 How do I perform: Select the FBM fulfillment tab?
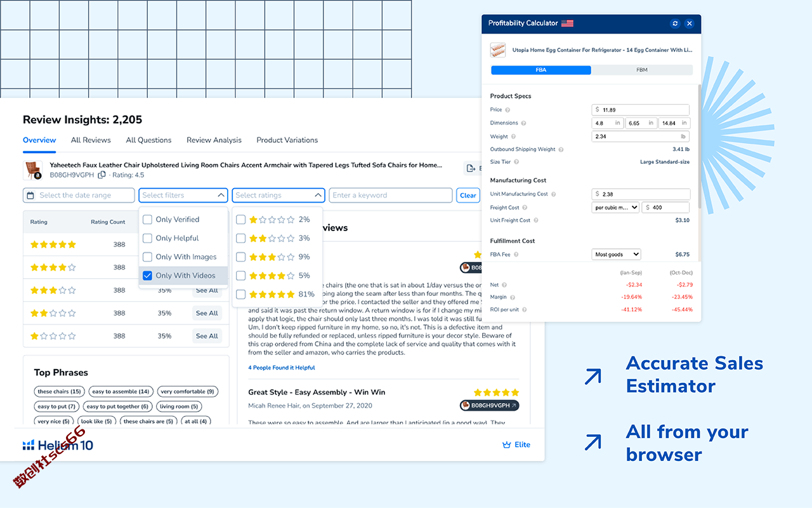642,70
